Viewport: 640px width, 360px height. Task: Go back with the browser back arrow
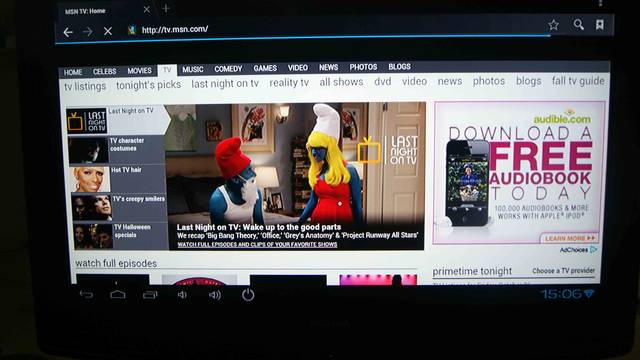tap(68, 32)
